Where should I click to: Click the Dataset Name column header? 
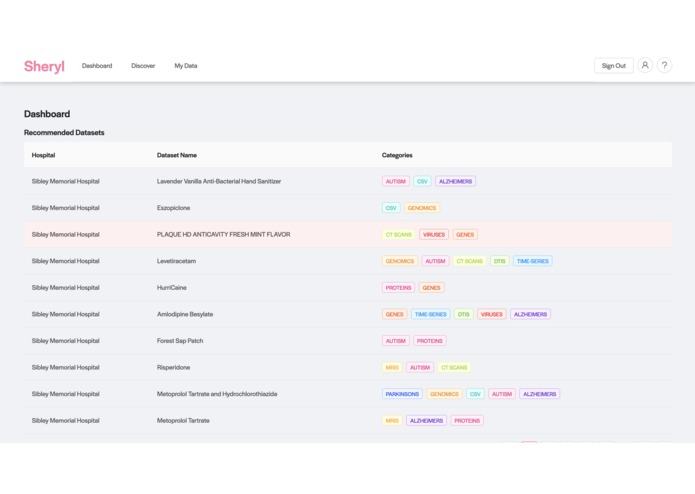(177, 155)
